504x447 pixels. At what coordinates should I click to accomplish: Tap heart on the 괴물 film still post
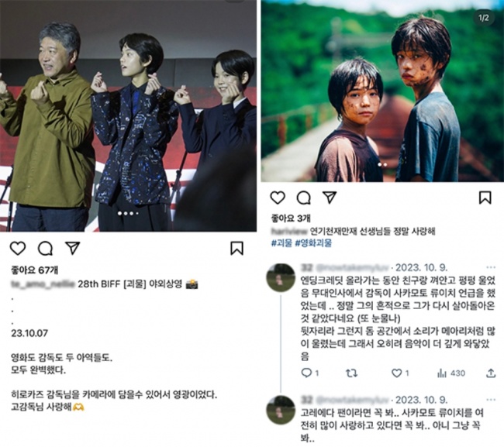coord(278,198)
